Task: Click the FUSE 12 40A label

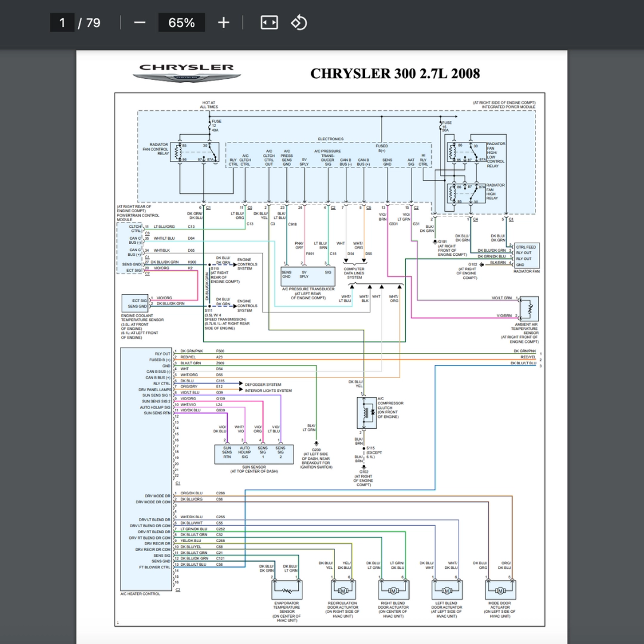Action: tap(216, 126)
